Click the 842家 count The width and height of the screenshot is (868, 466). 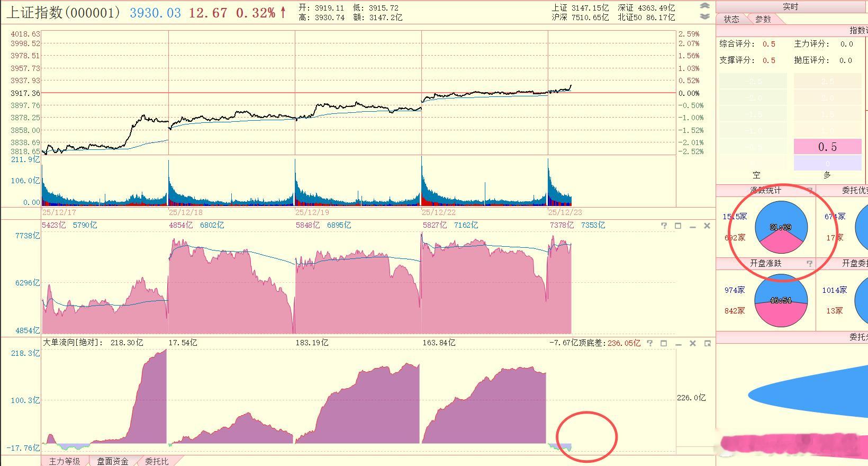[735, 311]
